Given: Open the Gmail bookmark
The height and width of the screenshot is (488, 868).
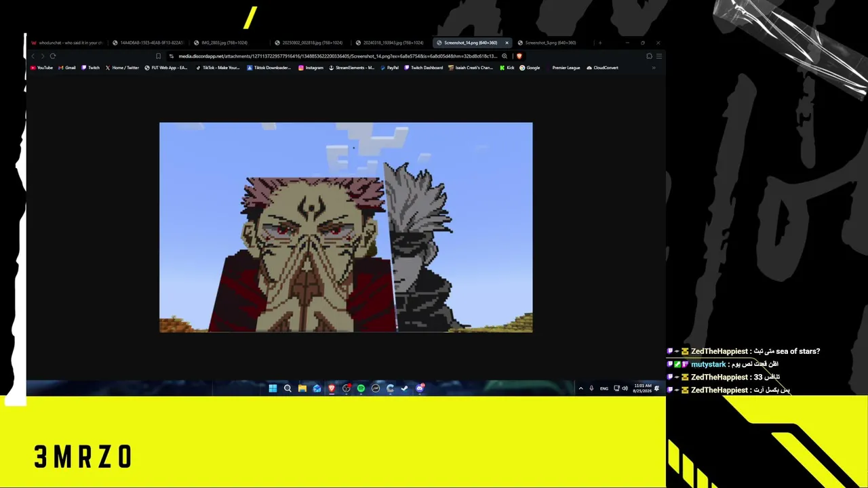Looking at the screenshot, I should (67, 68).
